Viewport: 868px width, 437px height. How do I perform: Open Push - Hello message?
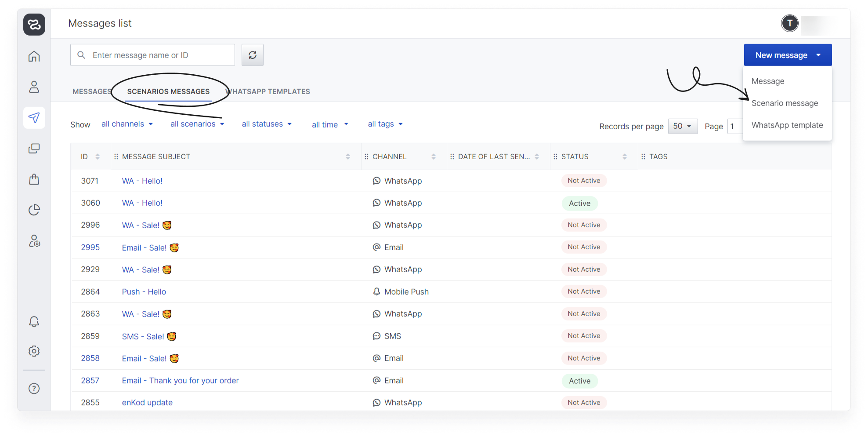144,291
